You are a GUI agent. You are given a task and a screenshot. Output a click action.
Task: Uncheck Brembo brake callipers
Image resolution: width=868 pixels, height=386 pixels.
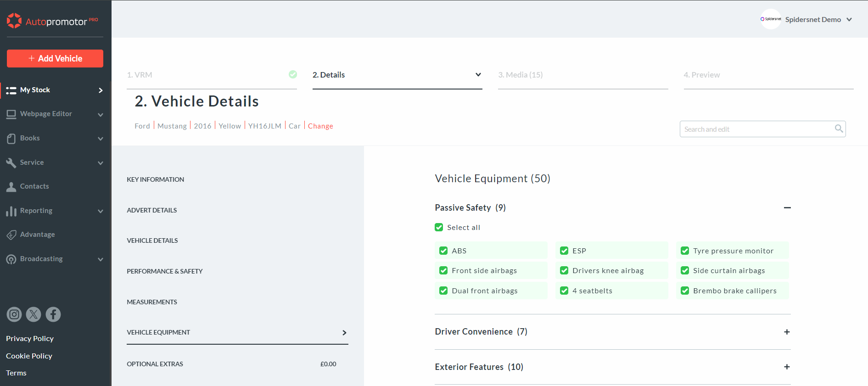tap(685, 291)
